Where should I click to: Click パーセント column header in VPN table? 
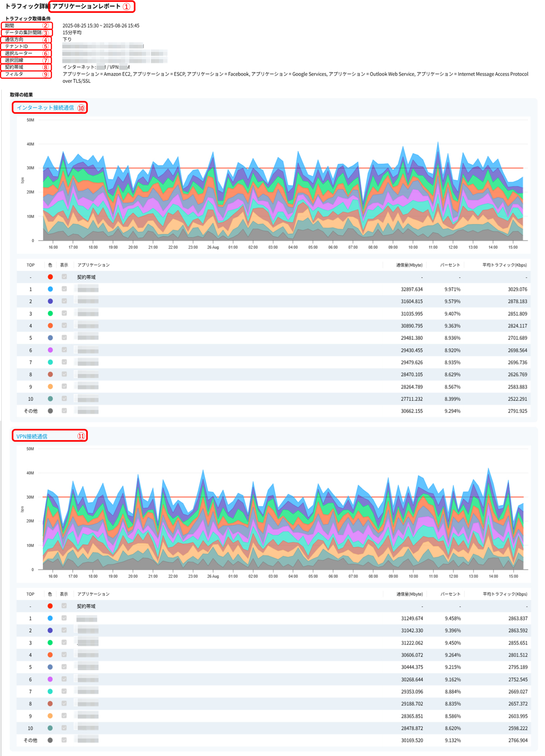point(450,594)
